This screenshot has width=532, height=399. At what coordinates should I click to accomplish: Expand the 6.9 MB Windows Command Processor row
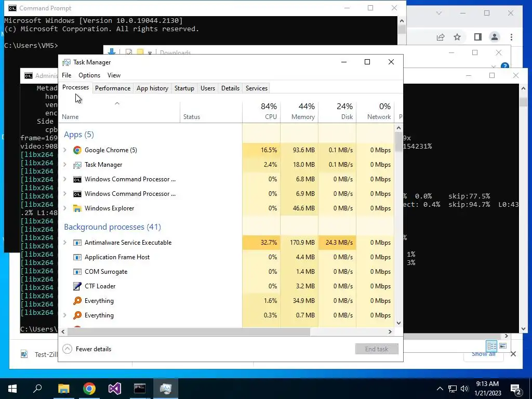[65, 194]
